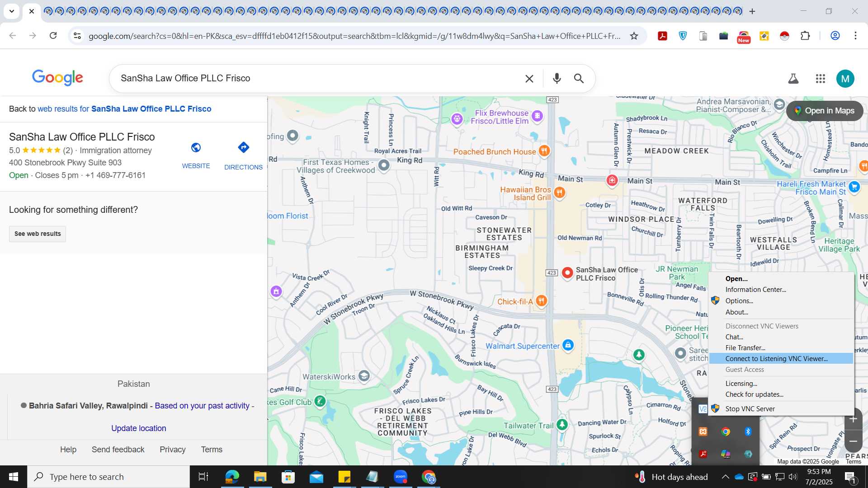Click phone number +1 469-777-6161

tap(115, 175)
